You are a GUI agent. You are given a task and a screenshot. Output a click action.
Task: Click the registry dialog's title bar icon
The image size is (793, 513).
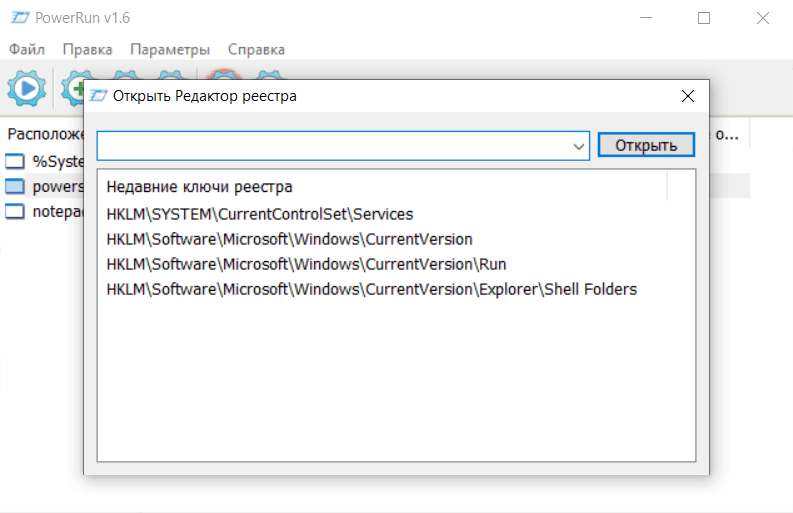click(x=98, y=96)
